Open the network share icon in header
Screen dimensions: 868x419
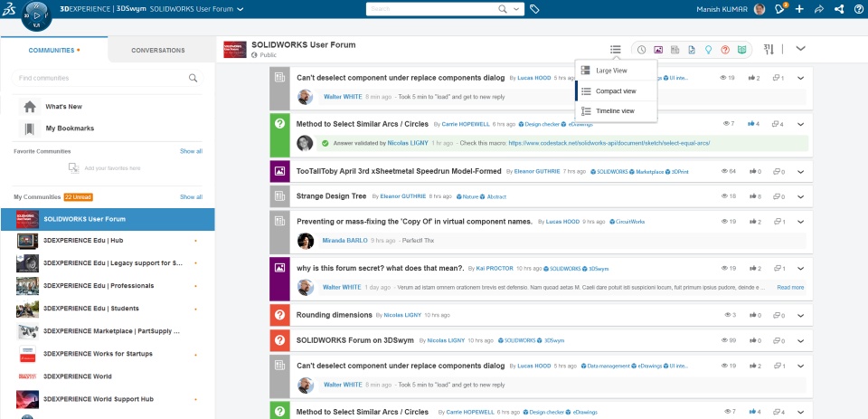click(x=839, y=9)
